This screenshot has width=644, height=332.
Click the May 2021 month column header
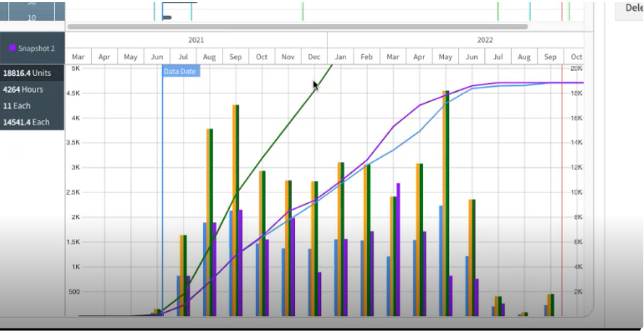(131, 56)
